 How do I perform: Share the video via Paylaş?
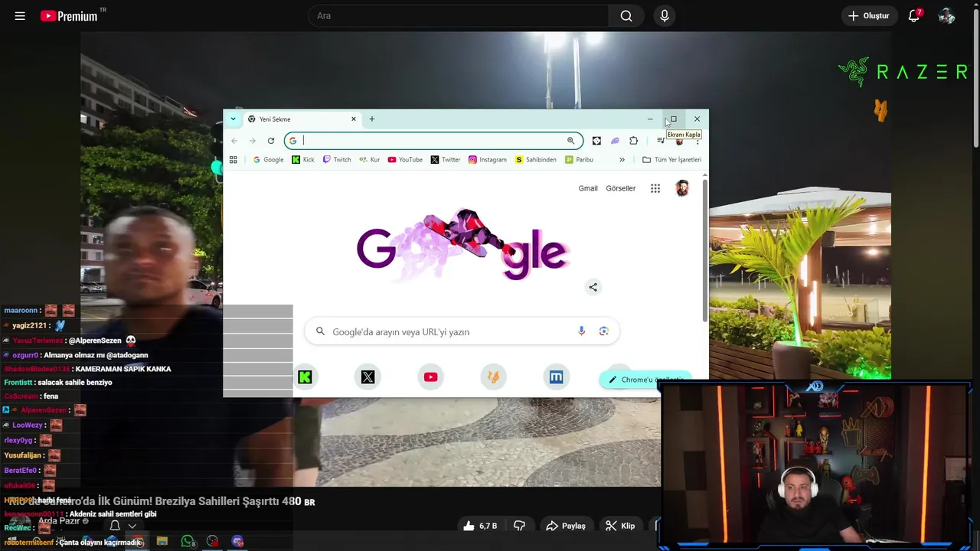coord(566,526)
